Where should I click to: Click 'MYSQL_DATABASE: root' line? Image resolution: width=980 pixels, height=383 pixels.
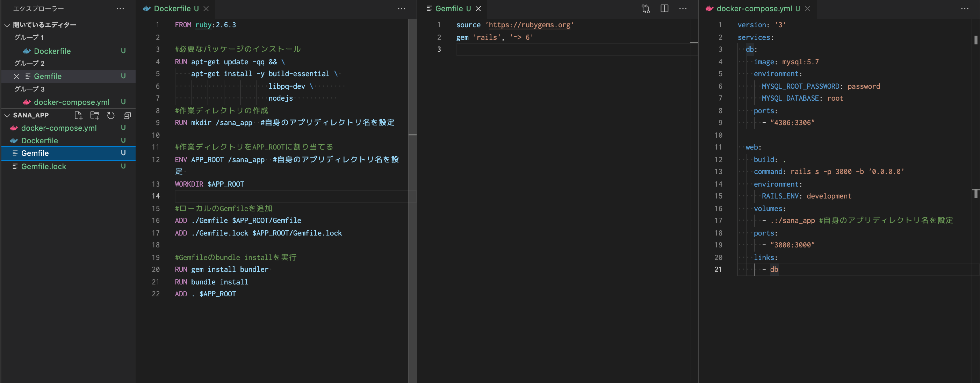802,98
